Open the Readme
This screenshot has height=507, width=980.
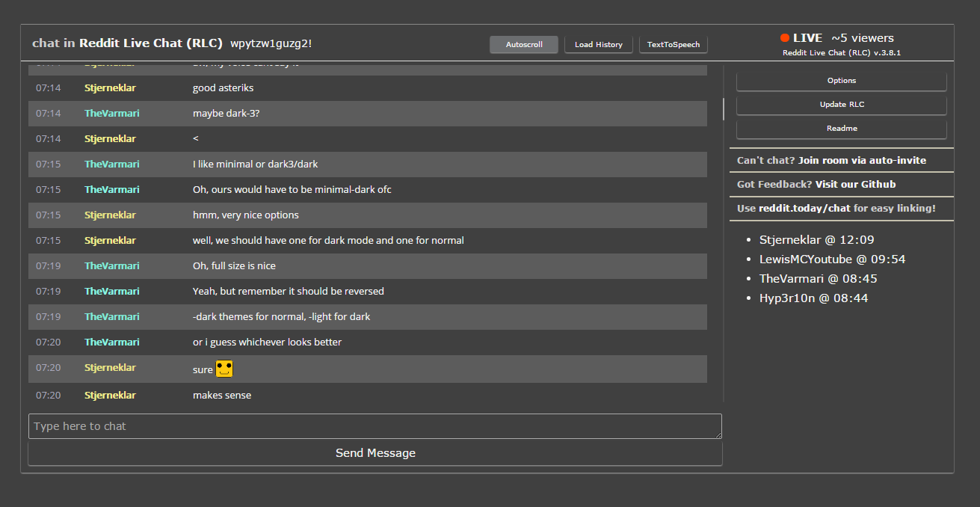pyautogui.click(x=841, y=128)
